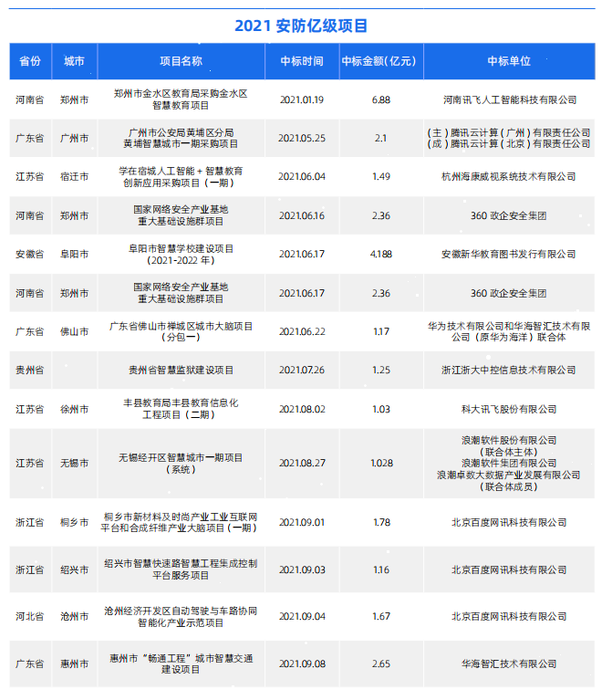This screenshot has height=700, width=612.
Task: Click date cell '2021.05.25'
Action: [302, 139]
